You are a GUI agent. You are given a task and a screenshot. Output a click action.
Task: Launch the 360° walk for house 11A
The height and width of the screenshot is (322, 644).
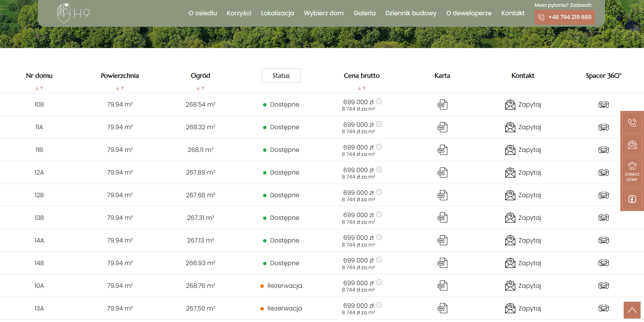coord(603,127)
